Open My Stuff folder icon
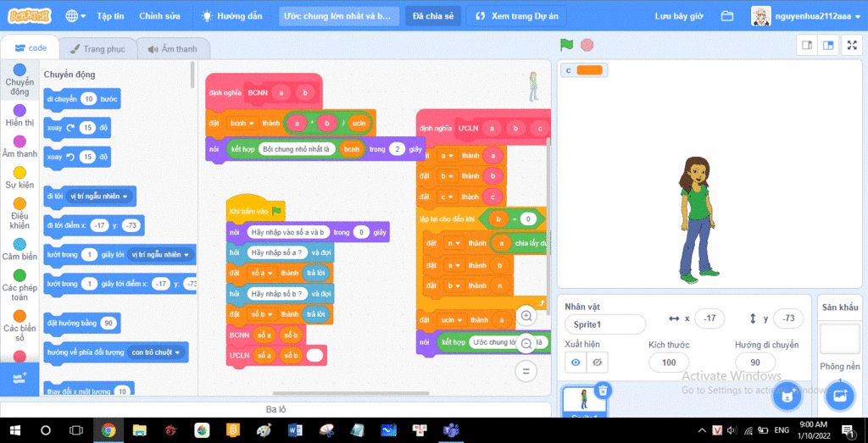The height and width of the screenshot is (443, 868). tap(726, 16)
